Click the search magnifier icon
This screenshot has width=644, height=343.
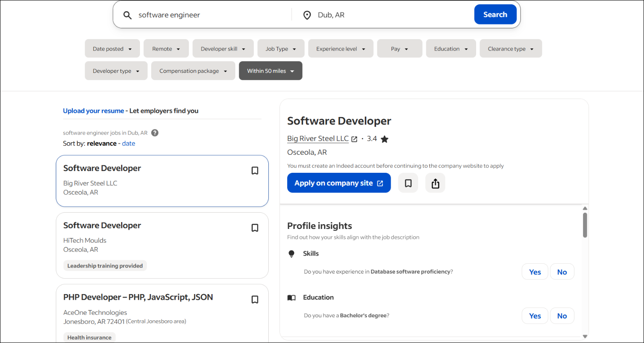click(x=128, y=15)
